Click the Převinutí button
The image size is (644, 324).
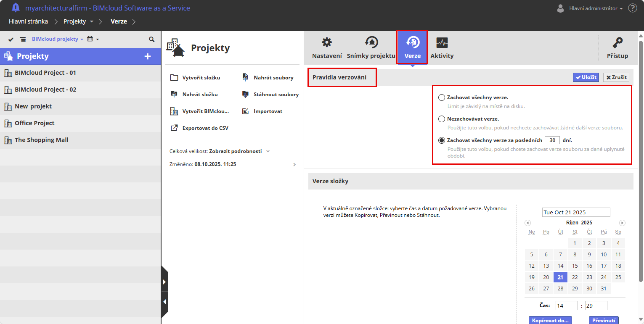(604, 320)
